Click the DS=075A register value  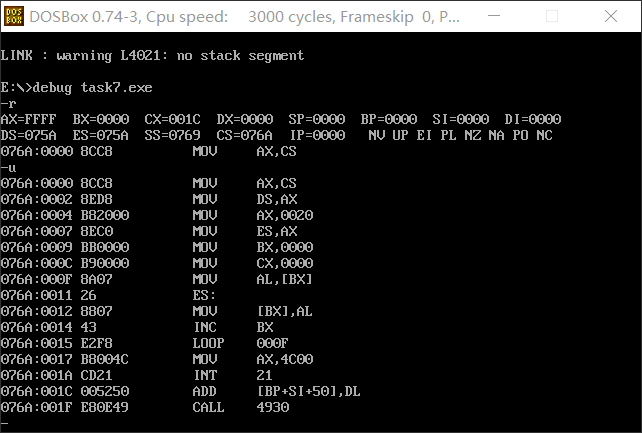(x=28, y=135)
